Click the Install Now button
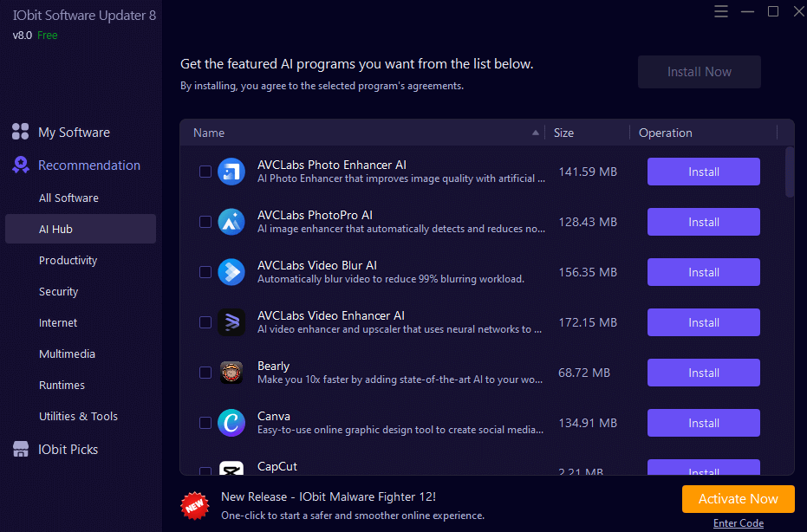807x532 pixels. pos(699,72)
